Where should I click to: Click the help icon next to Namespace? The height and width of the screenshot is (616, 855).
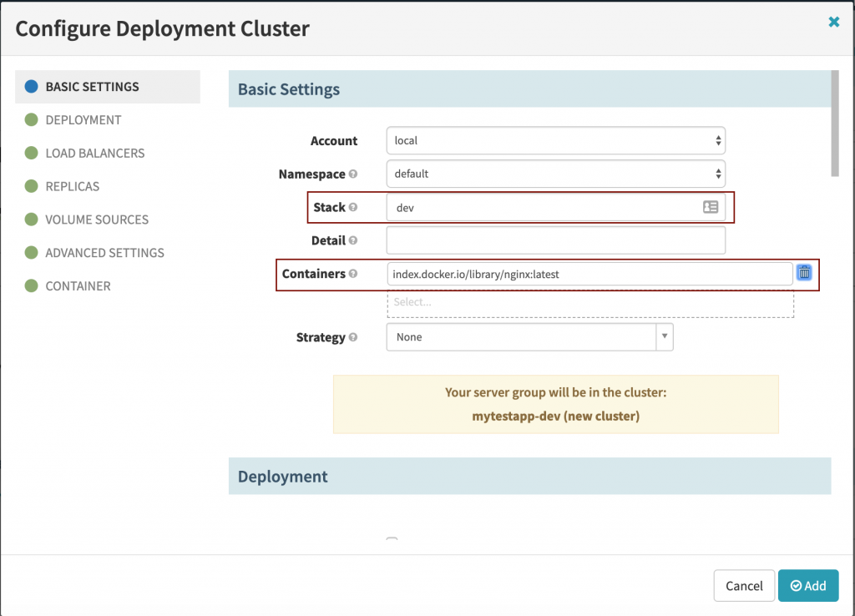(353, 174)
